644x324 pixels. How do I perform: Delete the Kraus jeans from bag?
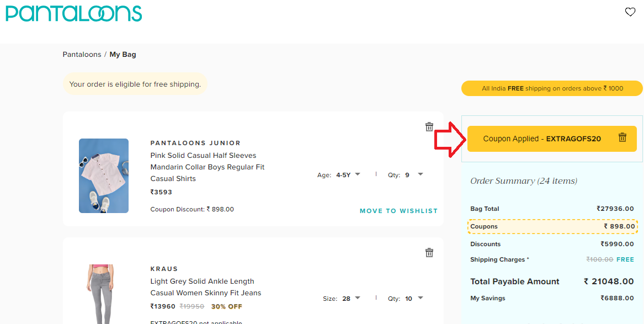pos(429,253)
